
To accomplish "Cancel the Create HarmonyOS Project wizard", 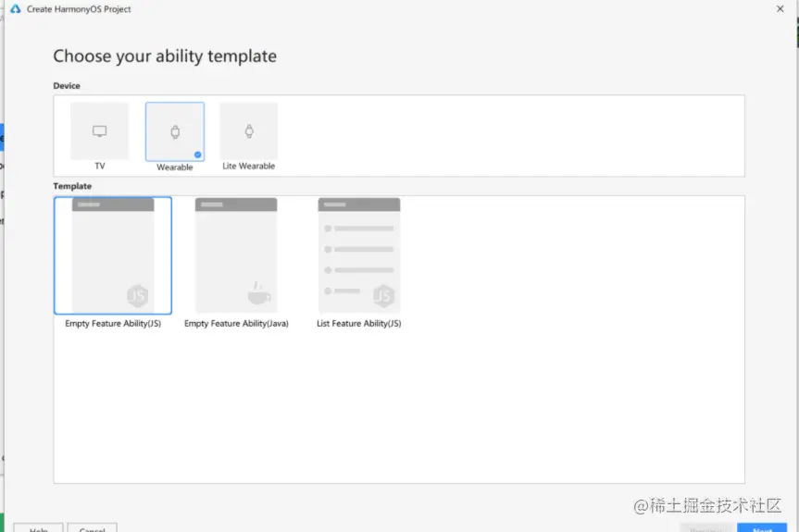I will (93, 528).
